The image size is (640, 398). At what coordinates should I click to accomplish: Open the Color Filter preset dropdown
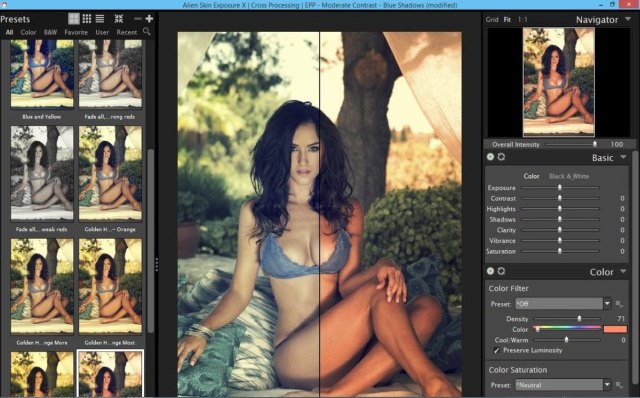click(x=607, y=304)
